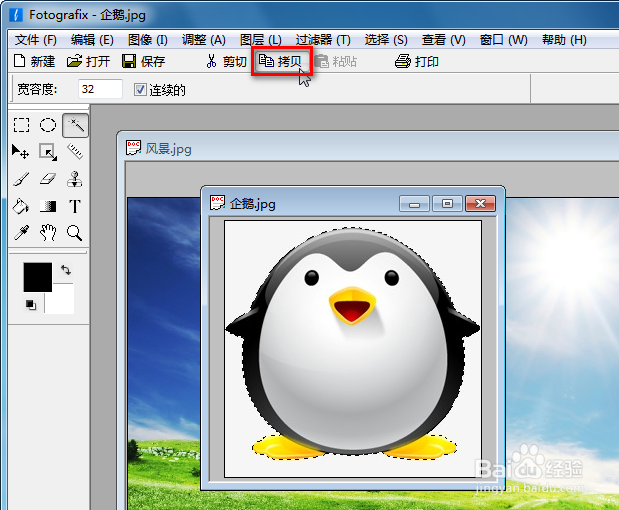Image resolution: width=619 pixels, height=510 pixels.
Task: Open the 文件 (F) menu
Action: pos(36,40)
